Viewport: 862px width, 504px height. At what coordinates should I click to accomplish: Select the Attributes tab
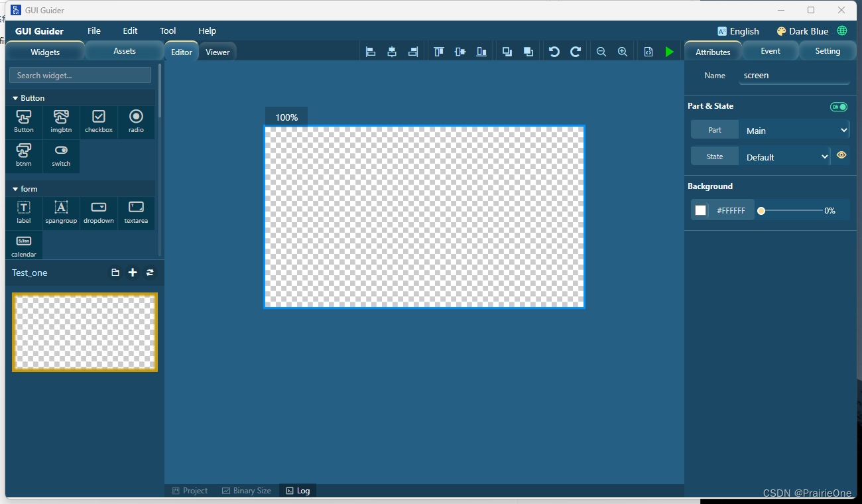(713, 52)
